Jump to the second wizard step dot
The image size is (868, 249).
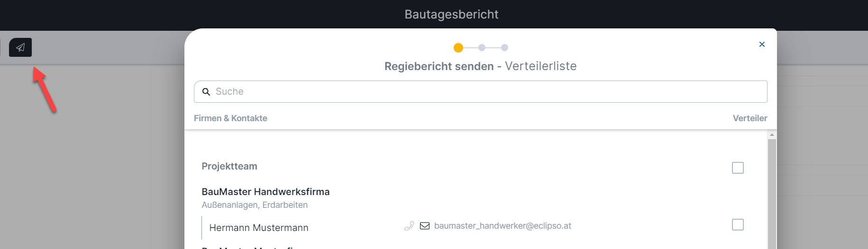482,48
